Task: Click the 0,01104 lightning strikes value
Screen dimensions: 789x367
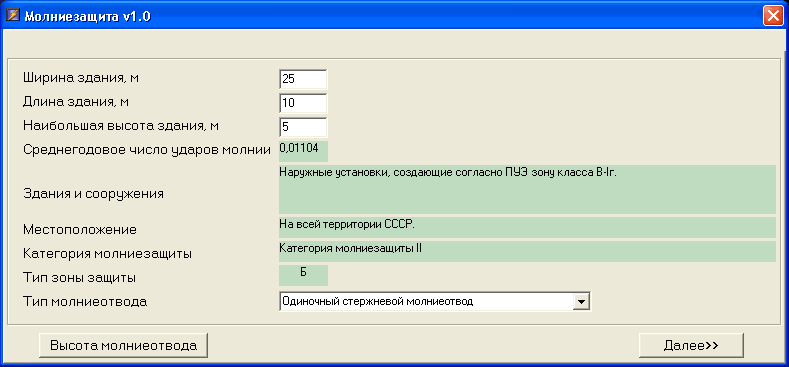Action: coord(299,148)
